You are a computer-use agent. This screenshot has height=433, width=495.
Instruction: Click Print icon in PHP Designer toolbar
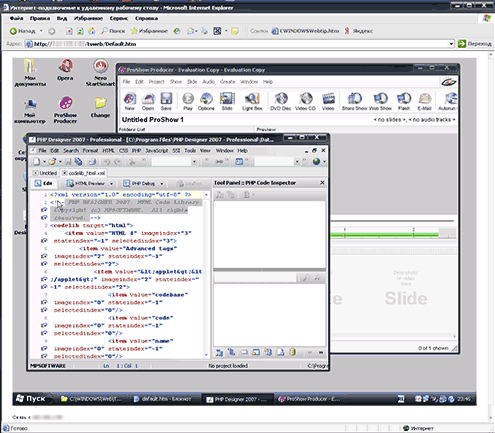[92, 162]
